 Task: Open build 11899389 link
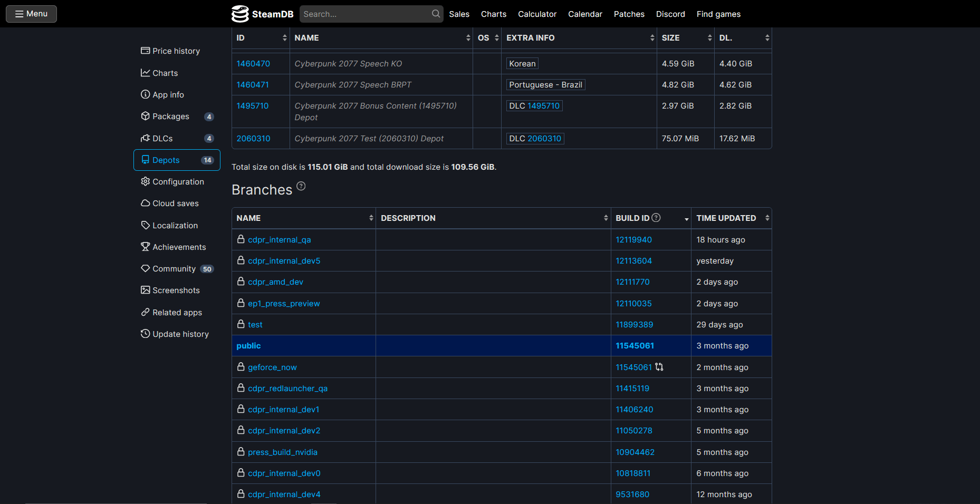(x=635, y=325)
